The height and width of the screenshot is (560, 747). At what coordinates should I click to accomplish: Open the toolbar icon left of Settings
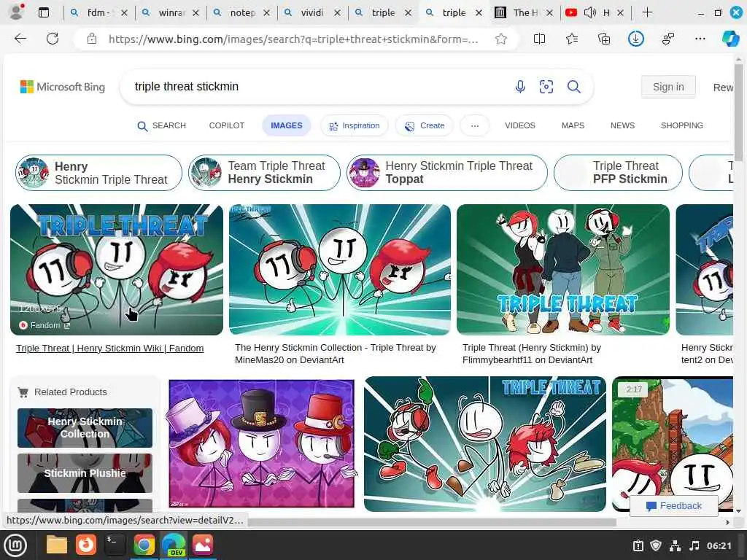click(x=668, y=39)
